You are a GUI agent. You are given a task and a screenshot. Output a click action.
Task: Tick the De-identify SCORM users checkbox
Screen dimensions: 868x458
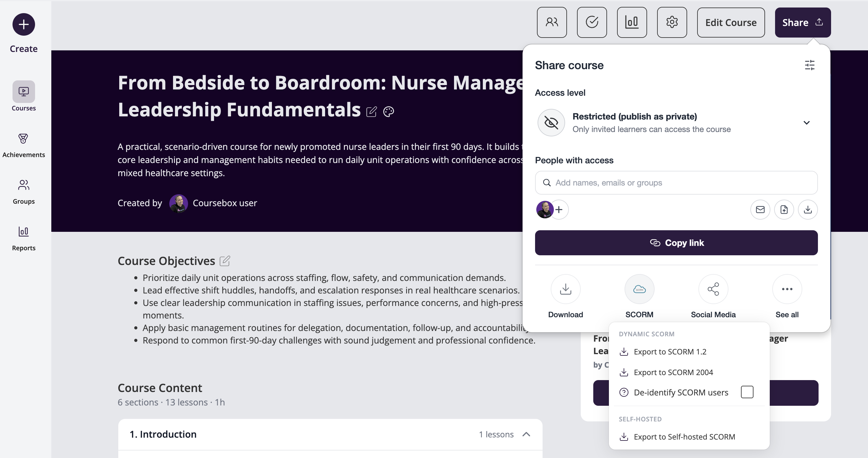747,392
